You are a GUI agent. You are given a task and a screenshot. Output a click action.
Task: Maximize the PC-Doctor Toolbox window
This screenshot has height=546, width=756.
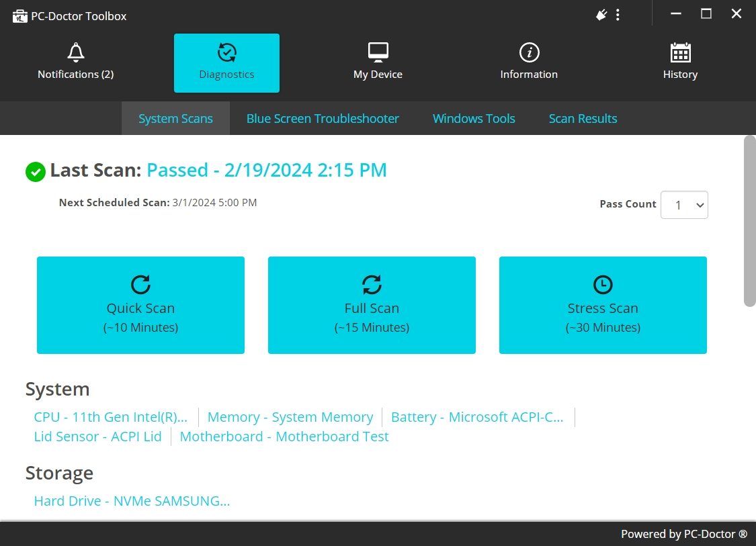(706, 14)
